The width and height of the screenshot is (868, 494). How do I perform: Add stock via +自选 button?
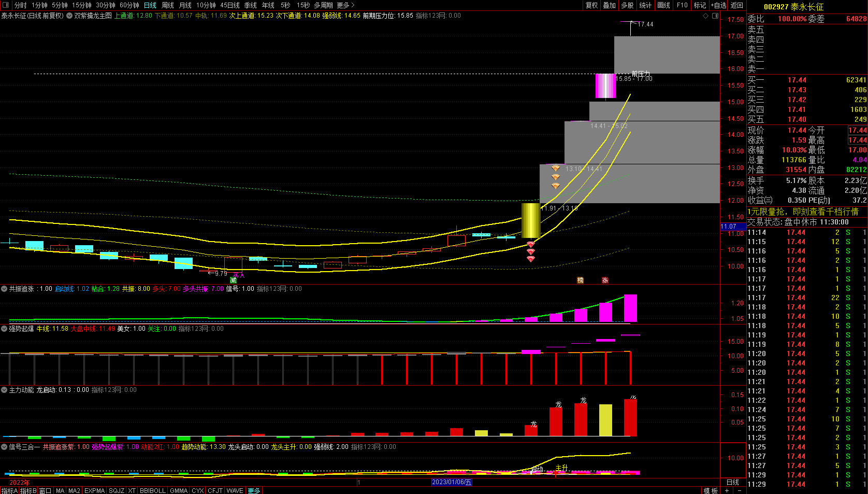718,5
